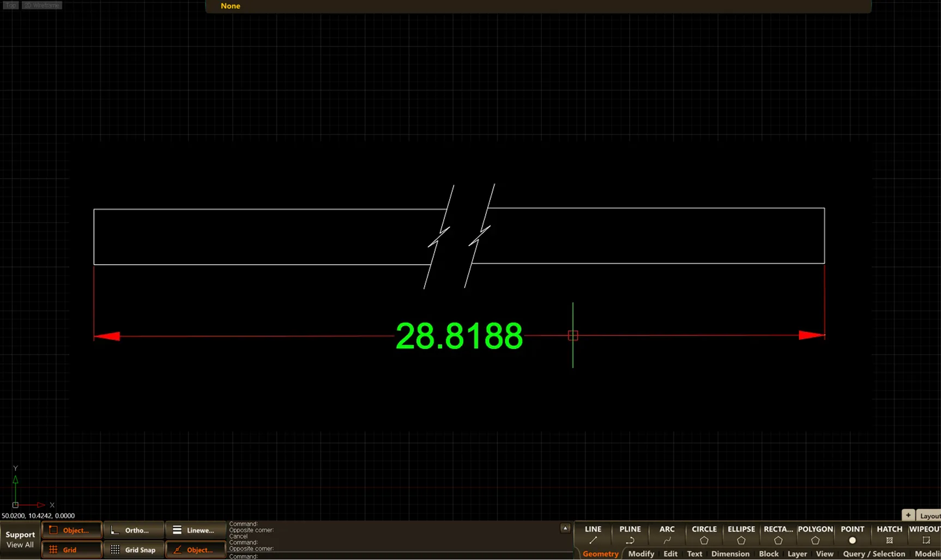Click the coordinate readout 50.0200, 10.4242, 0.0000
Viewport: 941px width, 560px height.
(38, 515)
